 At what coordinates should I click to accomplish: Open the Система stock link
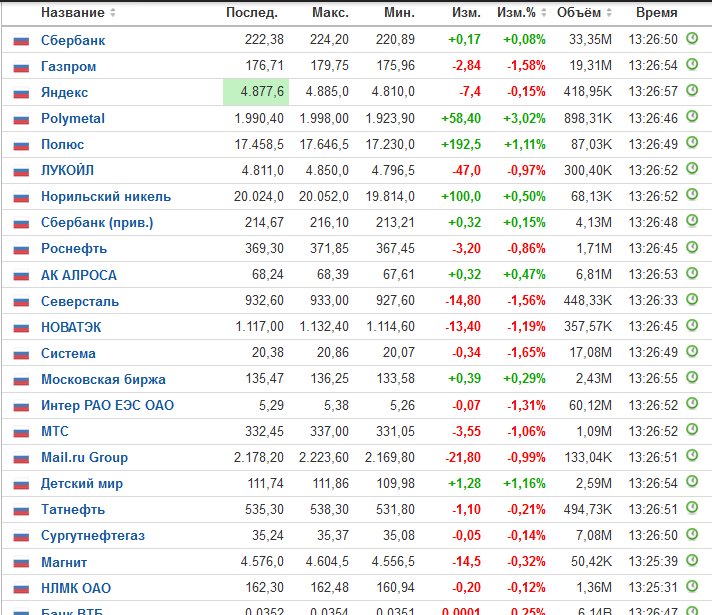(x=68, y=353)
